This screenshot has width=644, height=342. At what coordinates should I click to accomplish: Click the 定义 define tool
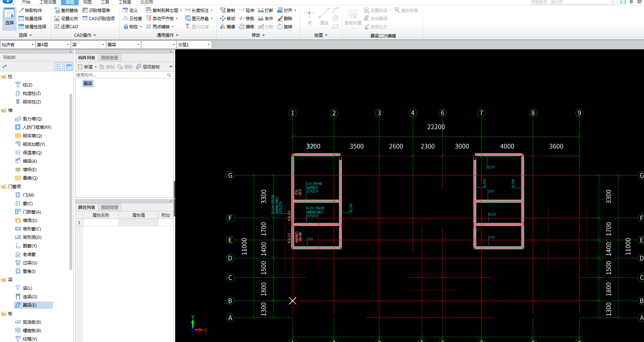click(x=130, y=10)
